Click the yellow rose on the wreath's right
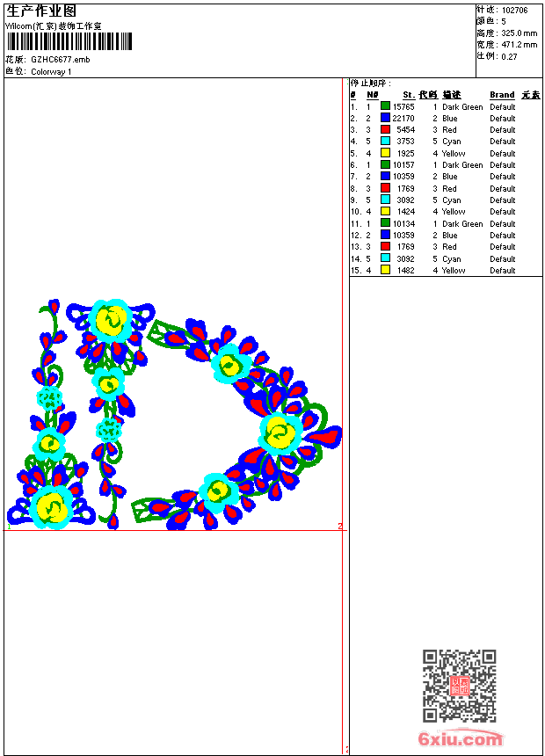 281,432
